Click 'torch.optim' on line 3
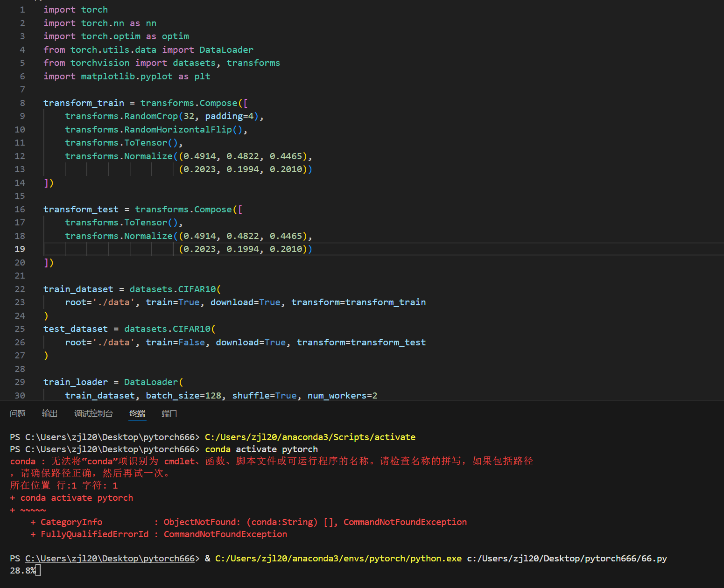724x588 pixels. pos(111,36)
